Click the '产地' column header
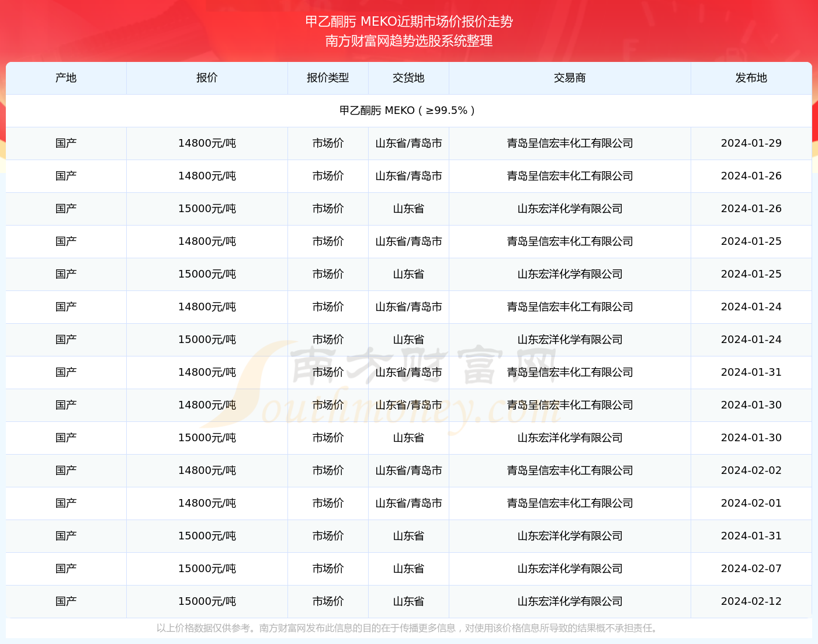 pos(66,78)
